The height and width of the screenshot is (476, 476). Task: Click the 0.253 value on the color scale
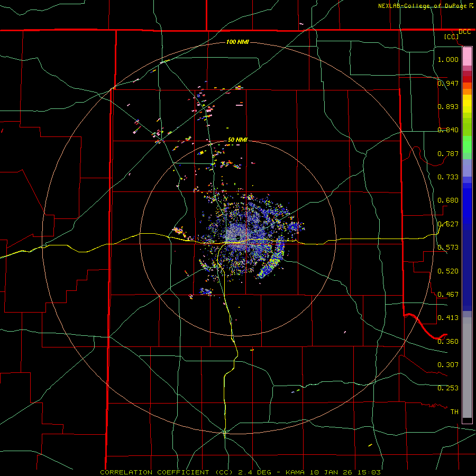[448, 388]
